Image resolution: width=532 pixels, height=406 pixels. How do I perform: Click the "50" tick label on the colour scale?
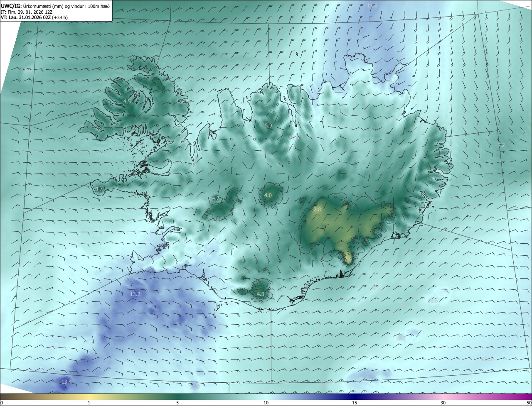pos(529,403)
